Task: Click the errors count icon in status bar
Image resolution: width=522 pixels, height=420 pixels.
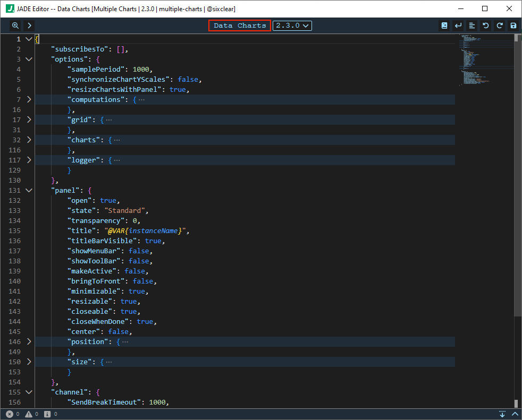Action: (x=10, y=414)
